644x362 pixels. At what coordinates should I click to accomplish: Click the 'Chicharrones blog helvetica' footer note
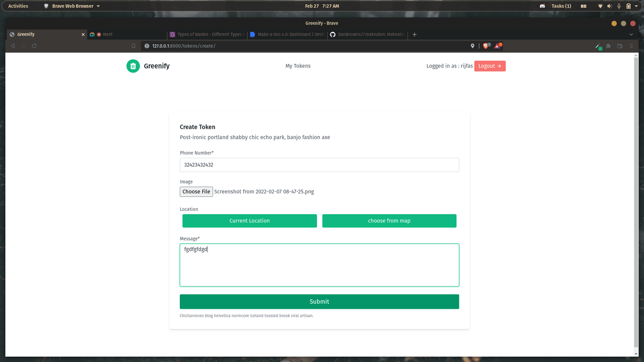coord(246,316)
